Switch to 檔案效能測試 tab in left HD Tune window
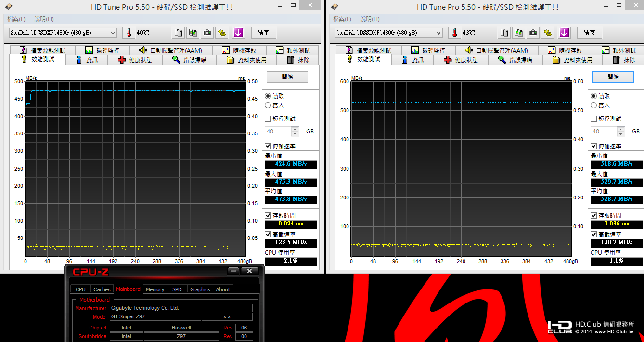 pos(42,50)
